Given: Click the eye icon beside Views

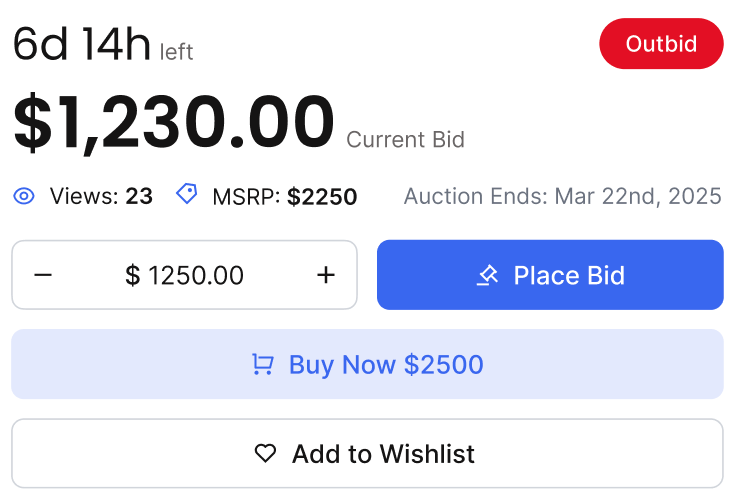Looking at the screenshot, I should pos(24,196).
